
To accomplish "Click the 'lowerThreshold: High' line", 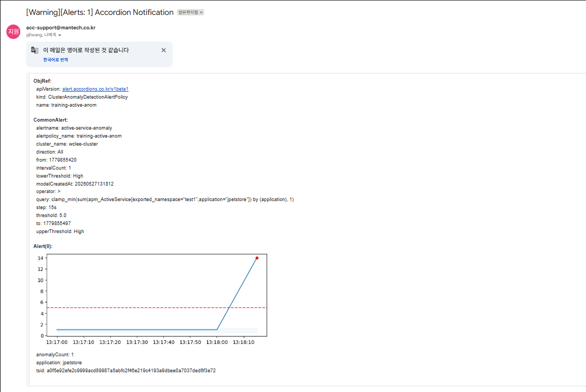I will click(60, 176).
